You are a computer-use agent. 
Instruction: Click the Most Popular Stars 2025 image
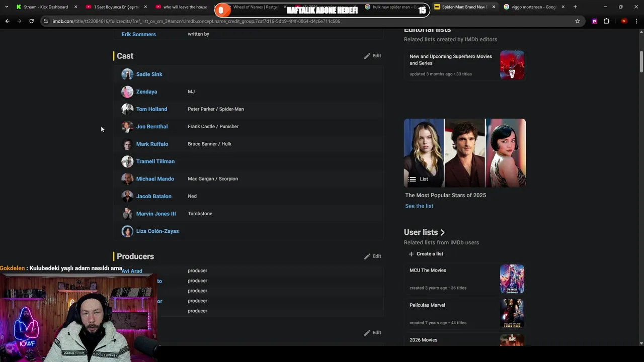[x=465, y=153]
